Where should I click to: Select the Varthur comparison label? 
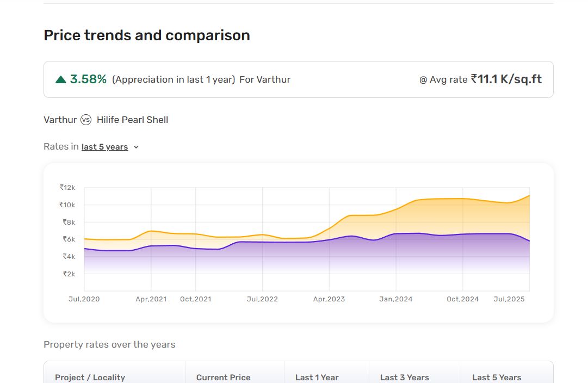60,120
